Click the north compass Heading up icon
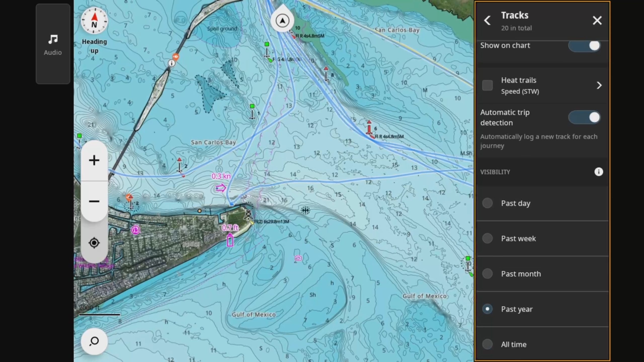The image size is (644, 362). tap(94, 21)
